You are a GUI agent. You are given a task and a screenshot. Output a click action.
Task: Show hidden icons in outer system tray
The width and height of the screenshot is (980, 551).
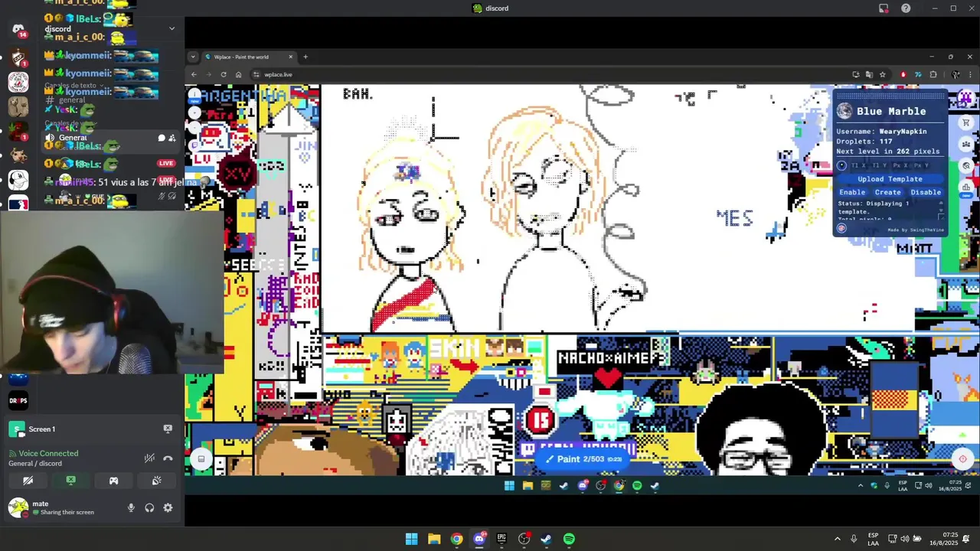[837, 539]
